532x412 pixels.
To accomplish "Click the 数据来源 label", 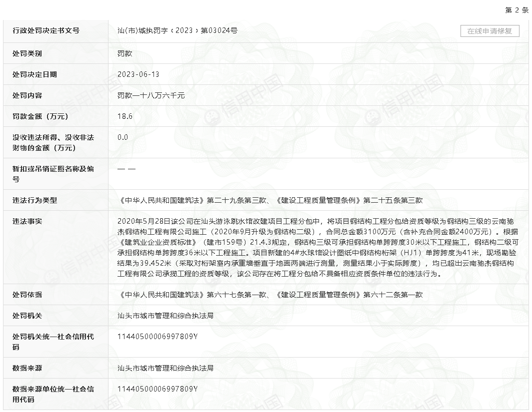I will [27, 368].
